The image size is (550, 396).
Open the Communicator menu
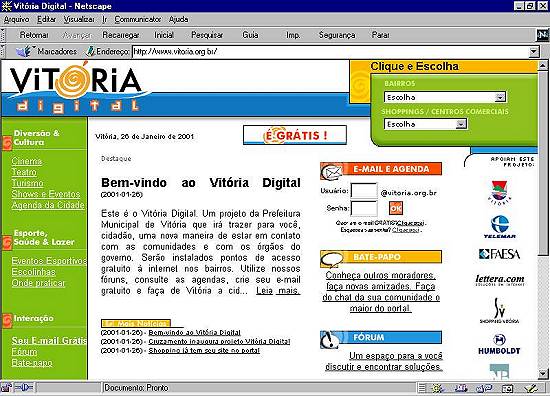[x=138, y=19]
